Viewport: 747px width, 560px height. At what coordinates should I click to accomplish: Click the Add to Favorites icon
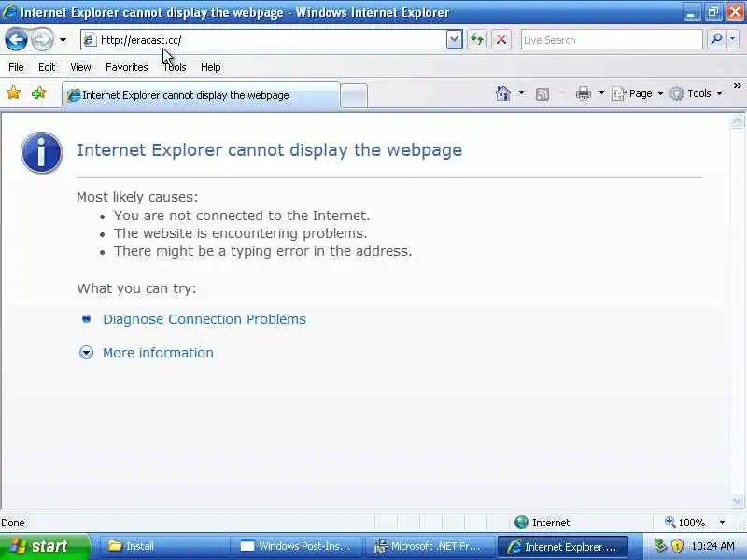[39, 93]
